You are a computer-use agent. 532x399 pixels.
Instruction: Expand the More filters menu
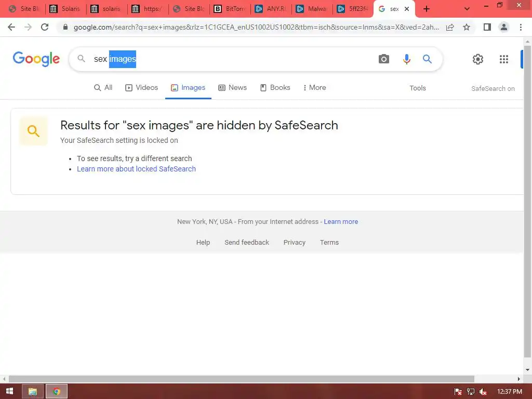[x=314, y=87]
